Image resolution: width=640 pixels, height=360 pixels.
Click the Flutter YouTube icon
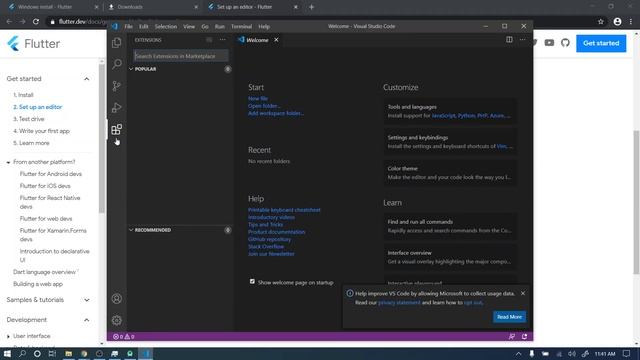pos(549,43)
